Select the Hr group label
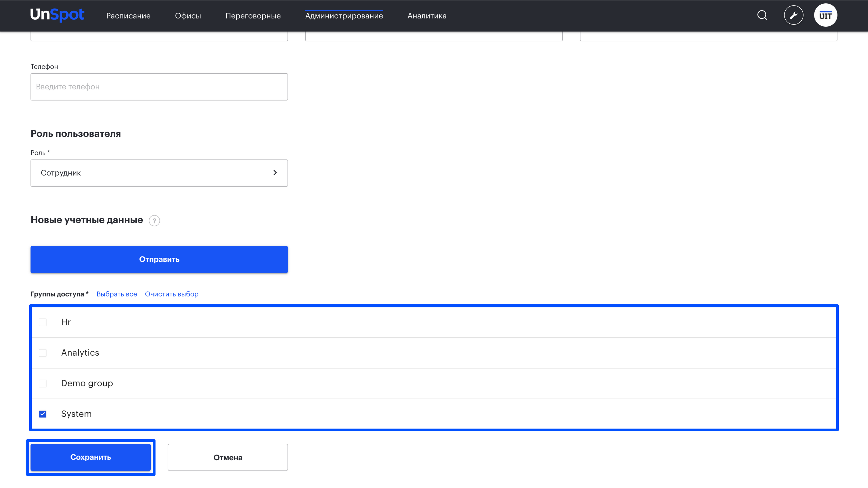868x488 pixels. tap(66, 322)
